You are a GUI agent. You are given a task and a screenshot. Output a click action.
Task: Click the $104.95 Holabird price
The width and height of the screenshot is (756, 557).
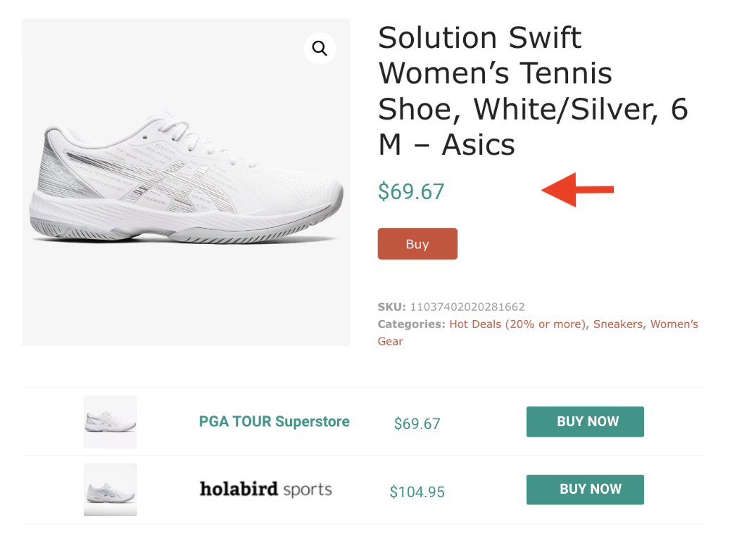(417, 492)
